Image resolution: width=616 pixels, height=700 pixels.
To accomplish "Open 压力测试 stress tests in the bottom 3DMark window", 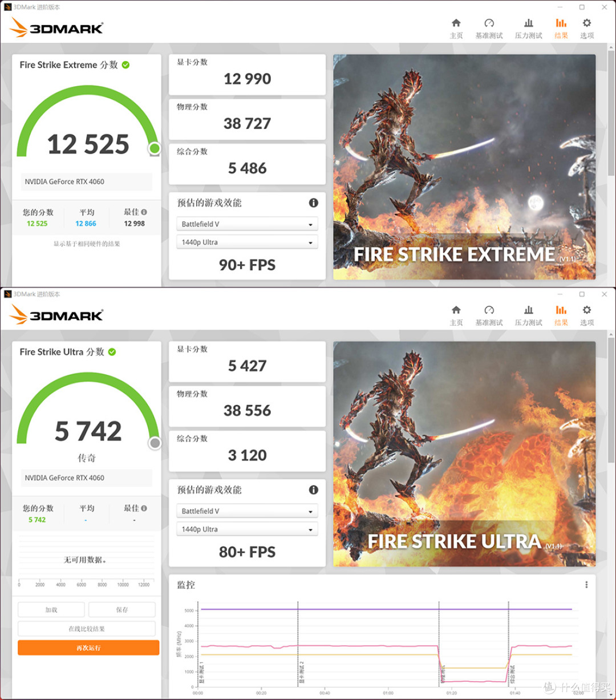I will pyautogui.click(x=528, y=315).
